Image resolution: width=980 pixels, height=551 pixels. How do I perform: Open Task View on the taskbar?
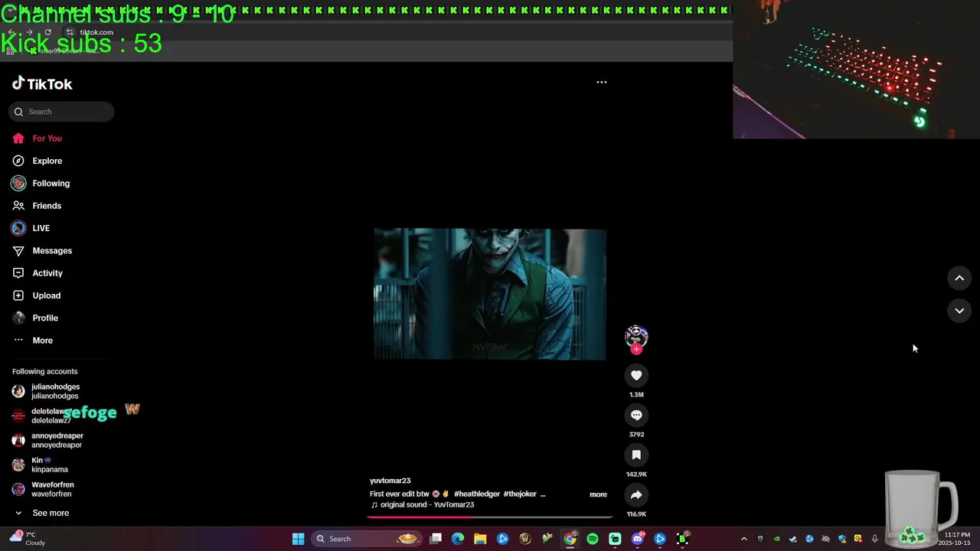pyautogui.click(x=436, y=539)
